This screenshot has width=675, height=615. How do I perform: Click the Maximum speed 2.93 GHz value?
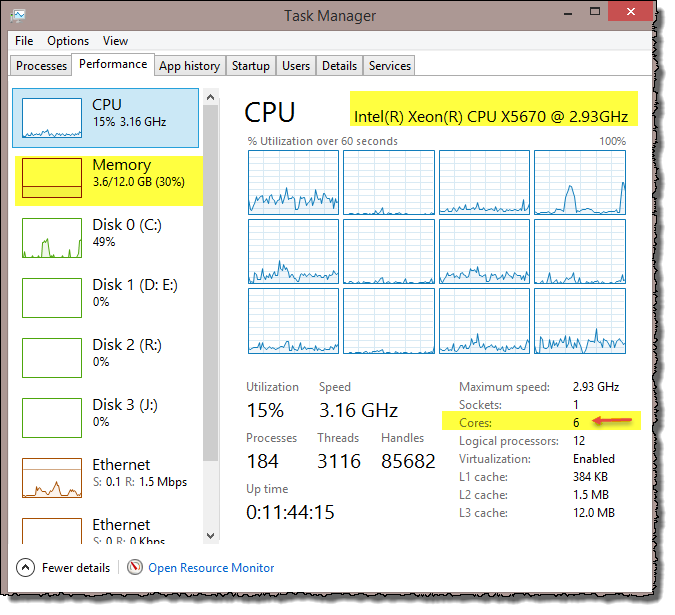click(596, 387)
